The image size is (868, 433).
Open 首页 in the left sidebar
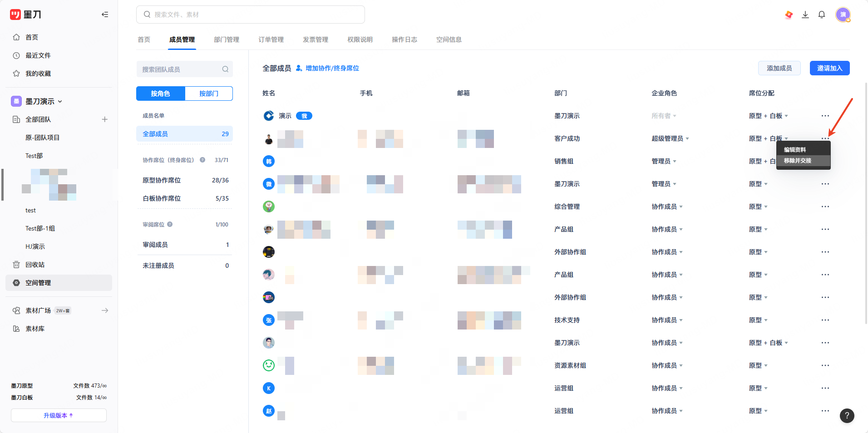tap(32, 37)
